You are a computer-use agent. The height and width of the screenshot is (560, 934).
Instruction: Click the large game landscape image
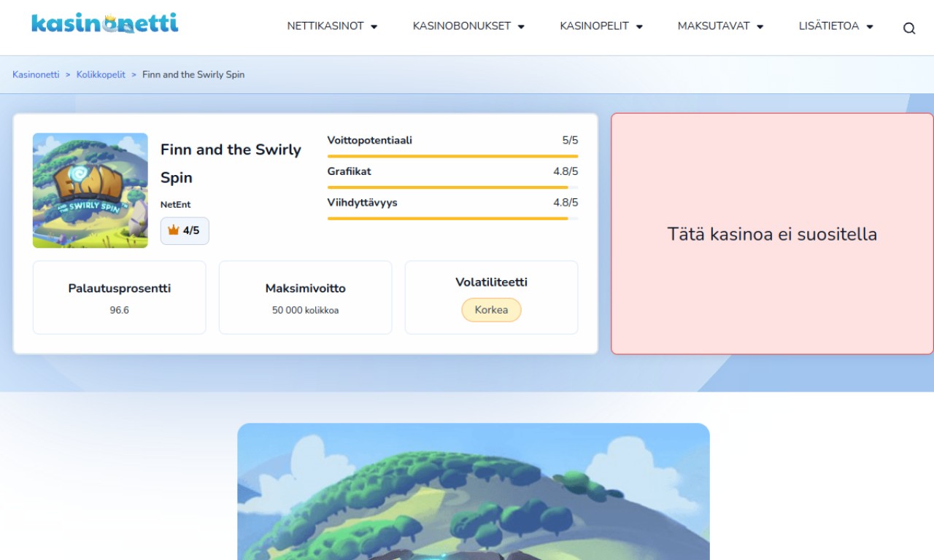click(474, 491)
